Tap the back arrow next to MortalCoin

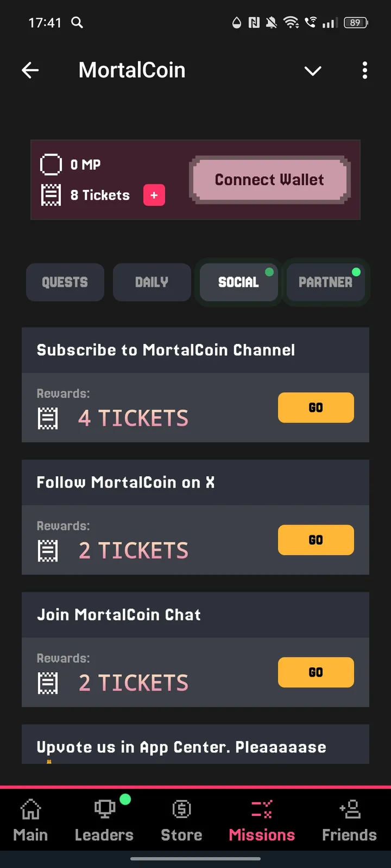(x=30, y=71)
